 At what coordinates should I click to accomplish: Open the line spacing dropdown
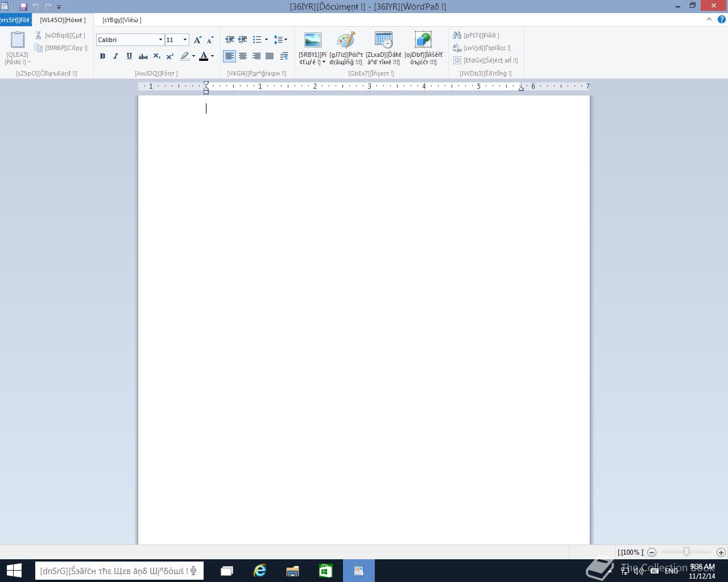pos(281,40)
